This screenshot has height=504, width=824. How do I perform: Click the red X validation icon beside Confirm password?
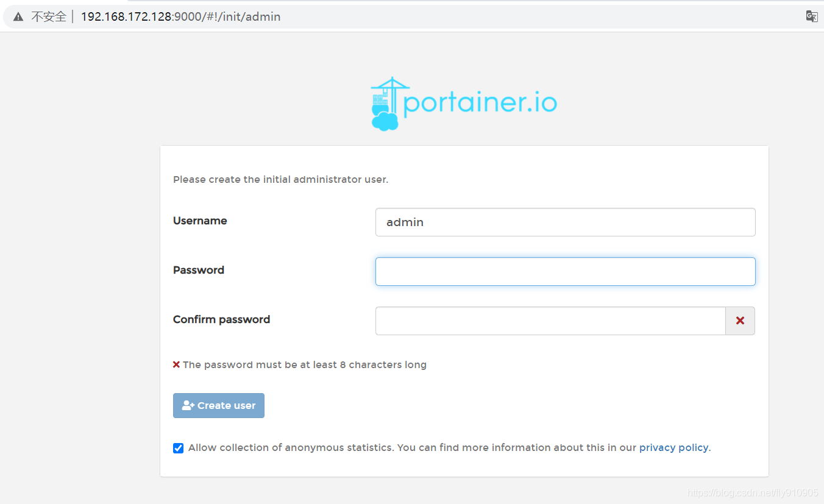(x=740, y=321)
